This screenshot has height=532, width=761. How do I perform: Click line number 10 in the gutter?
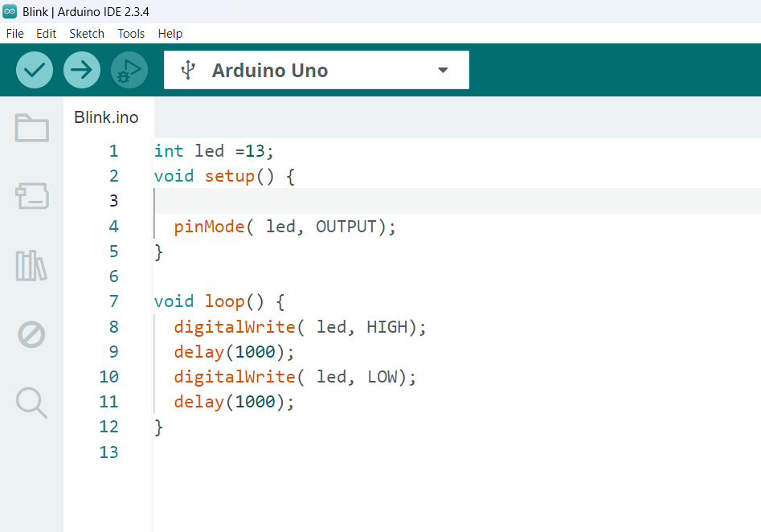[x=108, y=377]
